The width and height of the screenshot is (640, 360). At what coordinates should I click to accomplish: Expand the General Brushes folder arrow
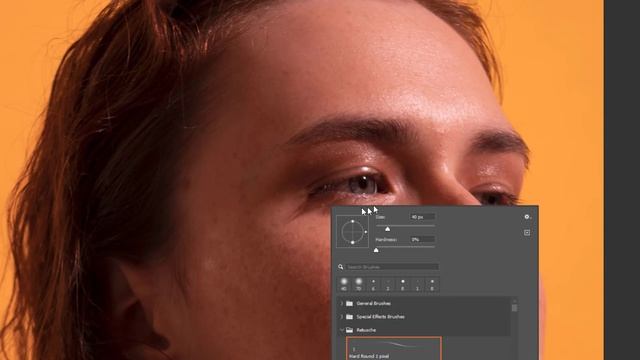342,304
